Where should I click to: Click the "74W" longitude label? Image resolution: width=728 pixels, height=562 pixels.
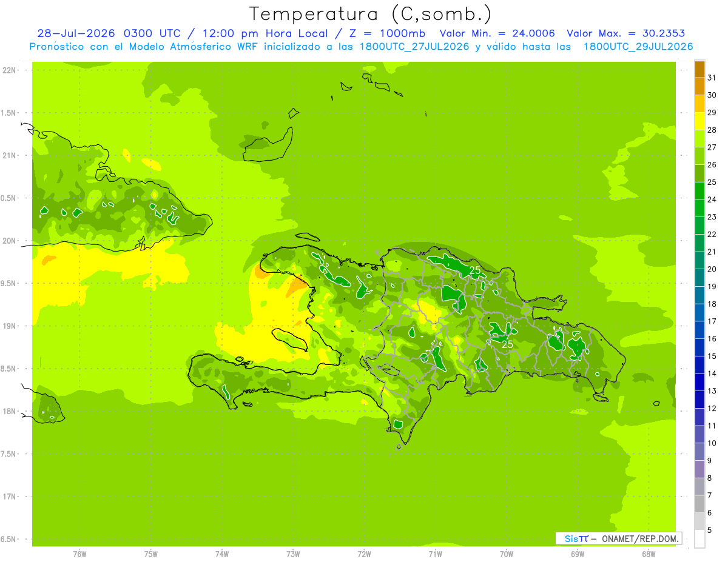point(222,554)
